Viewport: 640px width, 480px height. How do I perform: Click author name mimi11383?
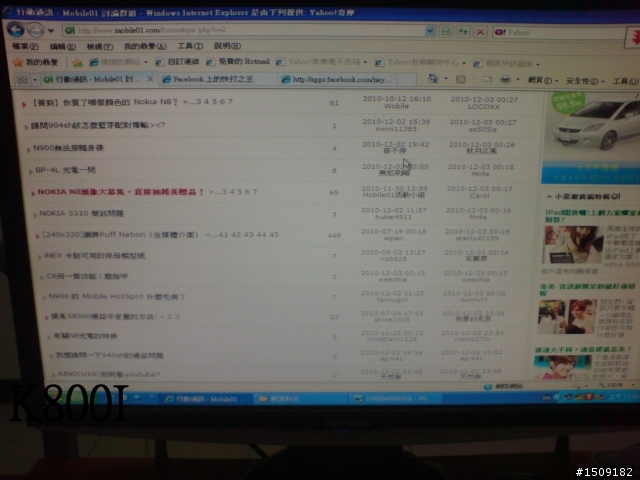click(x=396, y=129)
